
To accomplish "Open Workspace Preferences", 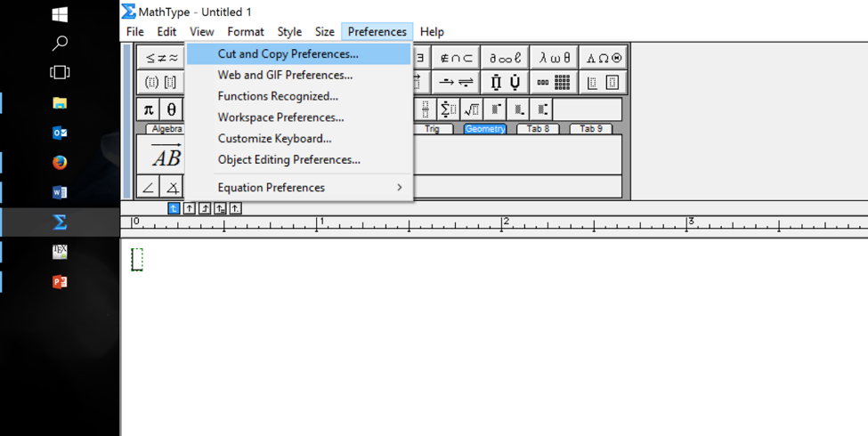I will pyautogui.click(x=299, y=117).
